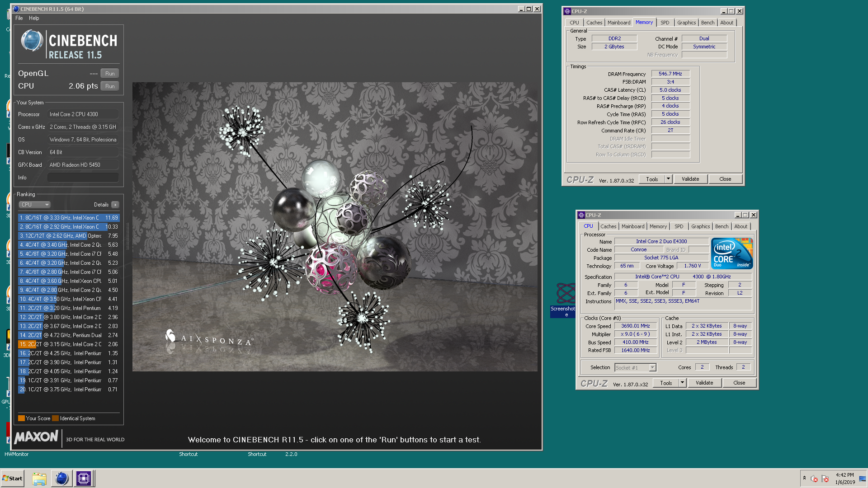
Task: Open the muted volume tray icon
Action: [814, 479]
